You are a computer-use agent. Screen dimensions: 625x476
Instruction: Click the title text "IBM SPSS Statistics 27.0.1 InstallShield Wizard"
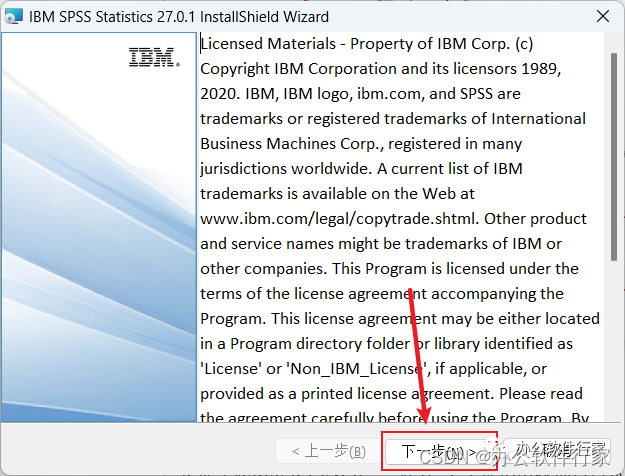[179, 17]
